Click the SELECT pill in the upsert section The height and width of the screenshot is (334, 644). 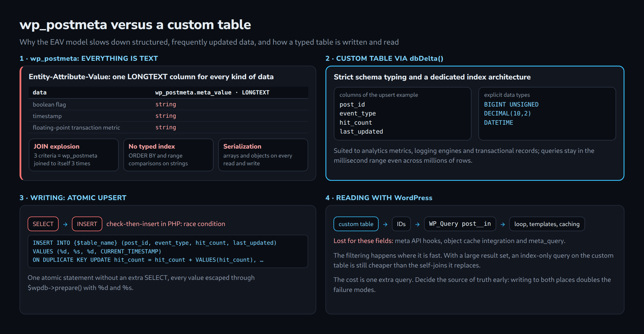pyautogui.click(x=43, y=224)
